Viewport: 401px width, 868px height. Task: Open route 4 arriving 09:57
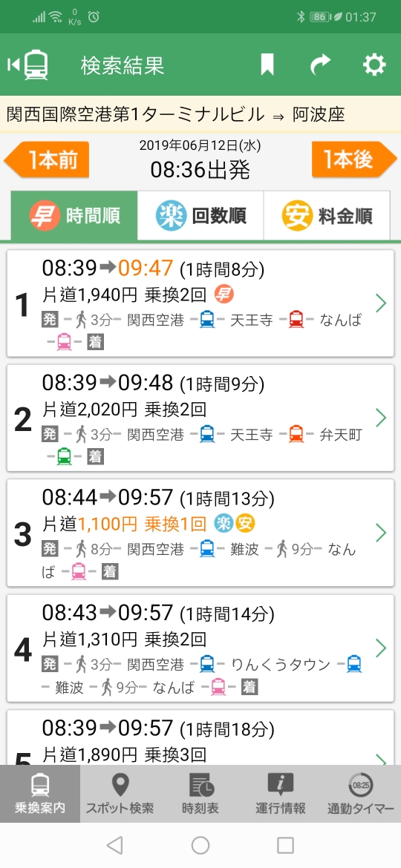200,648
